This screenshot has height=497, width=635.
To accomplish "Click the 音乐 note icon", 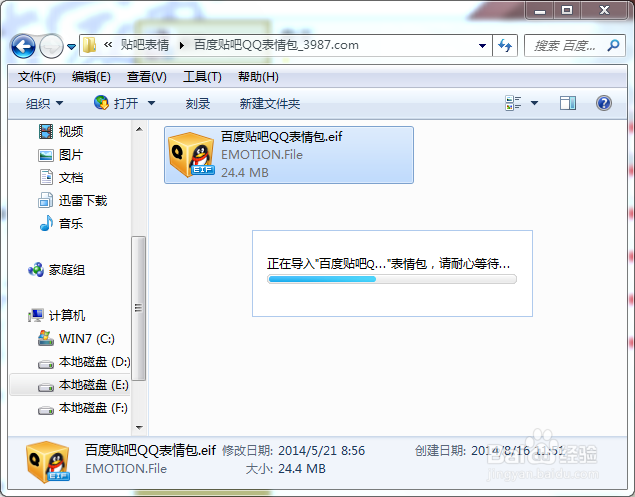I will point(46,223).
